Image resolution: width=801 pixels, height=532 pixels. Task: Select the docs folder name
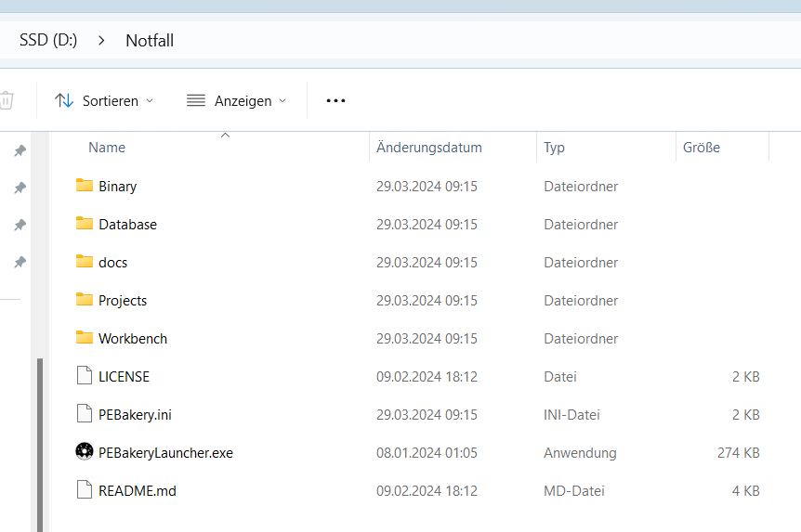click(x=112, y=263)
